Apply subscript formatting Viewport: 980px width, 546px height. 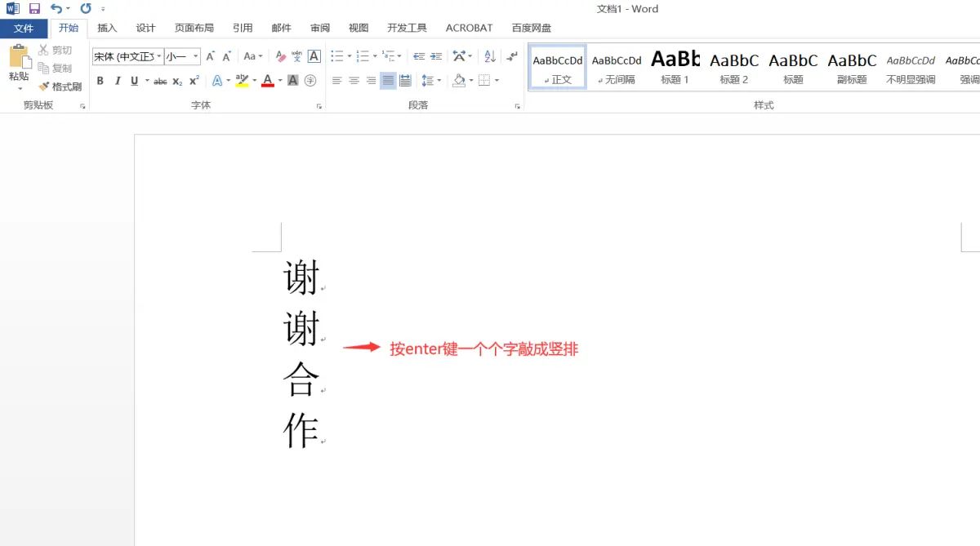pos(177,81)
